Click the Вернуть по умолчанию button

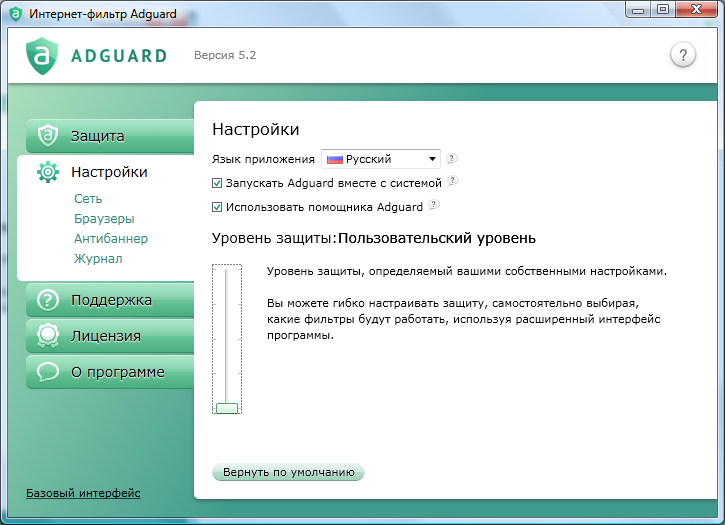point(288,472)
